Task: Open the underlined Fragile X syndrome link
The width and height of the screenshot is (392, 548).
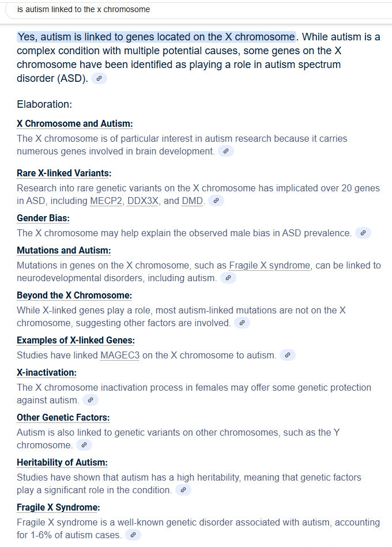Action: click(x=270, y=266)
